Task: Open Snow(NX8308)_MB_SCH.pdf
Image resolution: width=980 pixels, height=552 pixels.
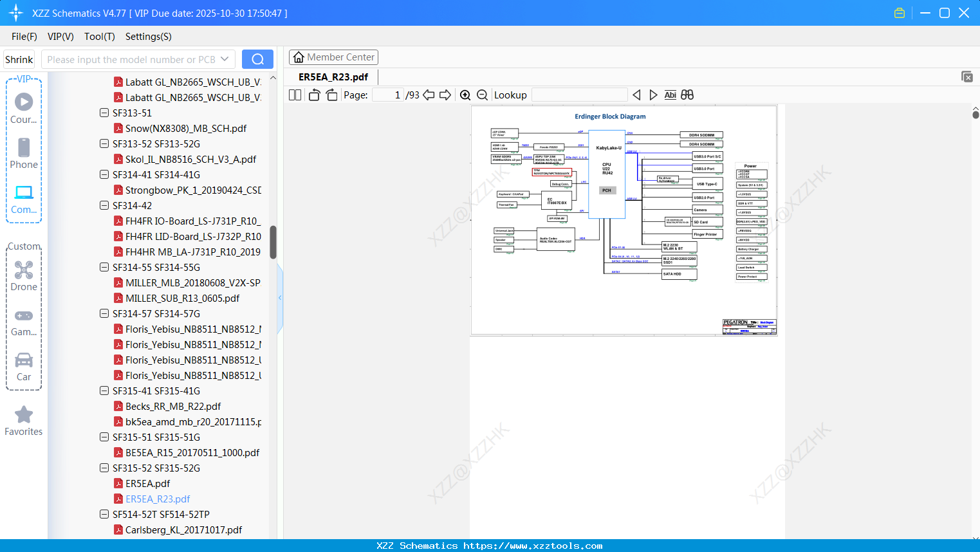Action: (186, 128)
